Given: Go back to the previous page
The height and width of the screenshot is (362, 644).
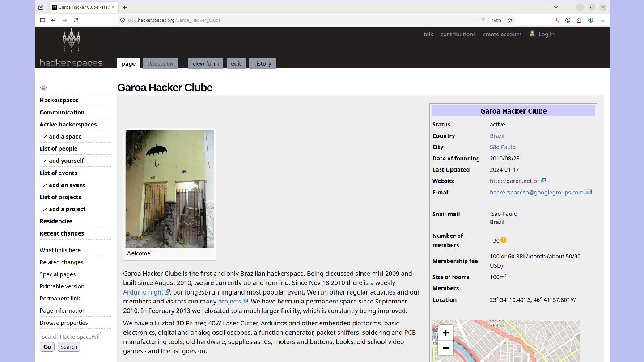Looking at the screenshot, I should click(53, 20).
